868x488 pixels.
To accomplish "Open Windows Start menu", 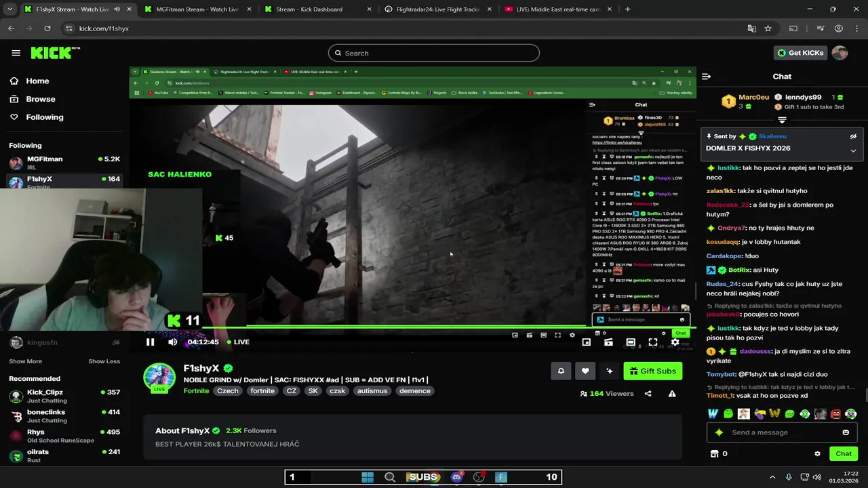I will click(368, 477).
